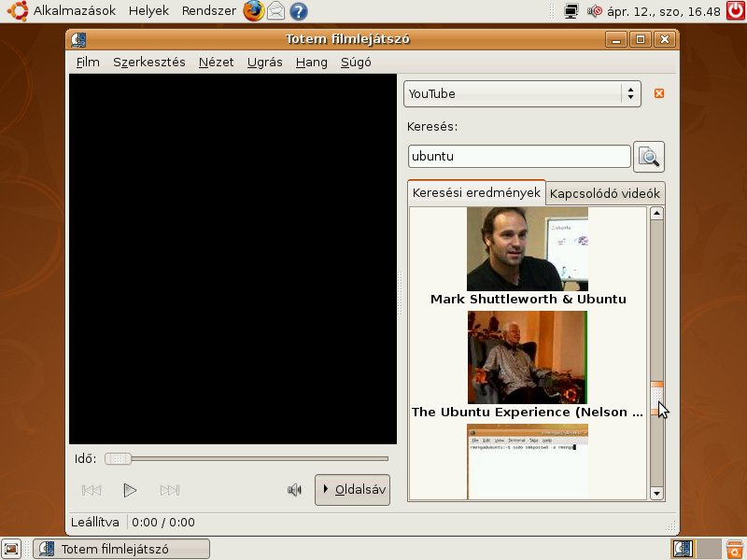
Task: Open the Súgó menu
Action: click(x=356, y=63)
